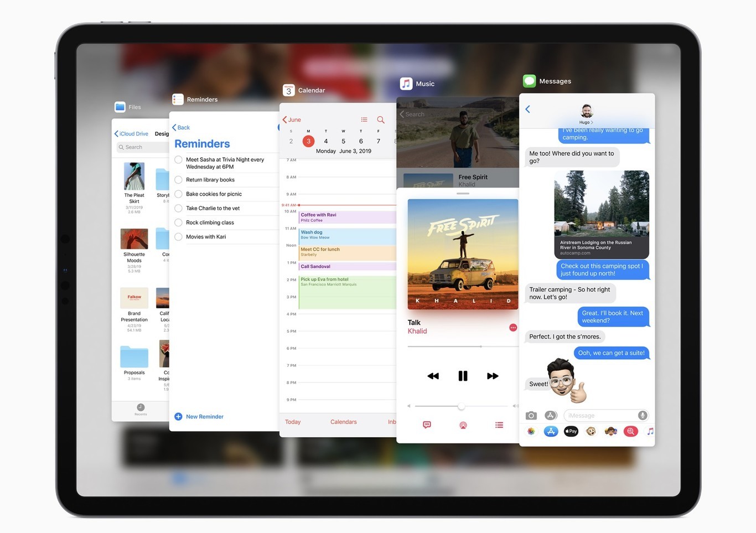The height and width of the screenshot is (533, 756).
Task: Open the camera icon in Messages
Action: 531,415
